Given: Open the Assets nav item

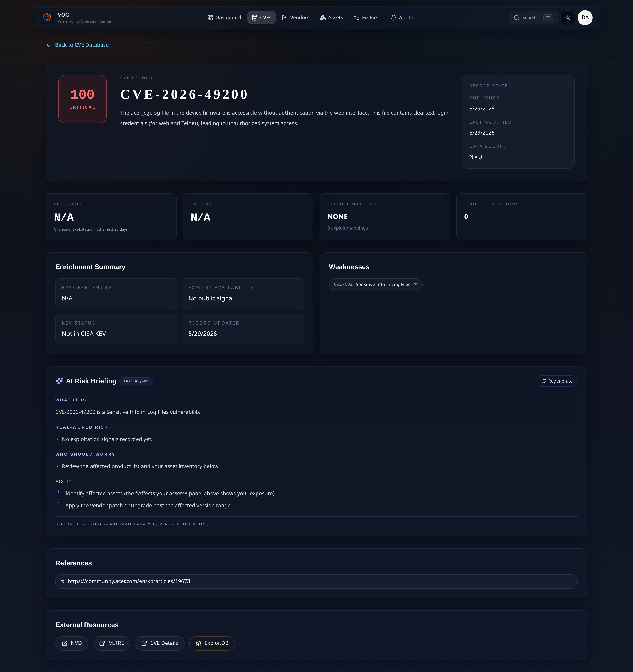Looking at the screenshot, I should (332, 18).
